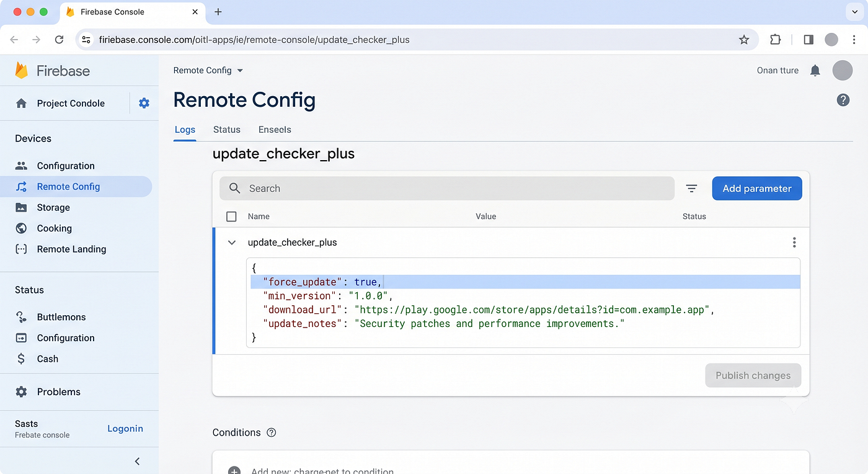Click the browser address bar URL

pos(254,40)
